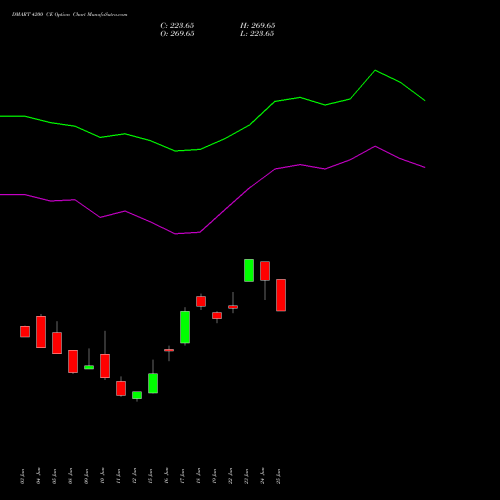Select the low value L: 223.65
Viewport: 500px width, 500px height.
tap(257, 34)
